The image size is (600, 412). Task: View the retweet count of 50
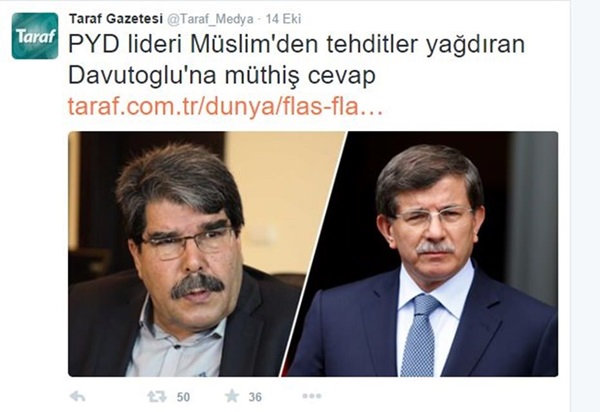click(183, 397)
